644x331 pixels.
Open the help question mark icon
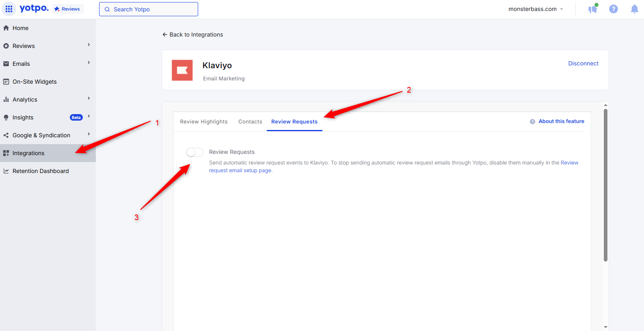coord(614,9)
